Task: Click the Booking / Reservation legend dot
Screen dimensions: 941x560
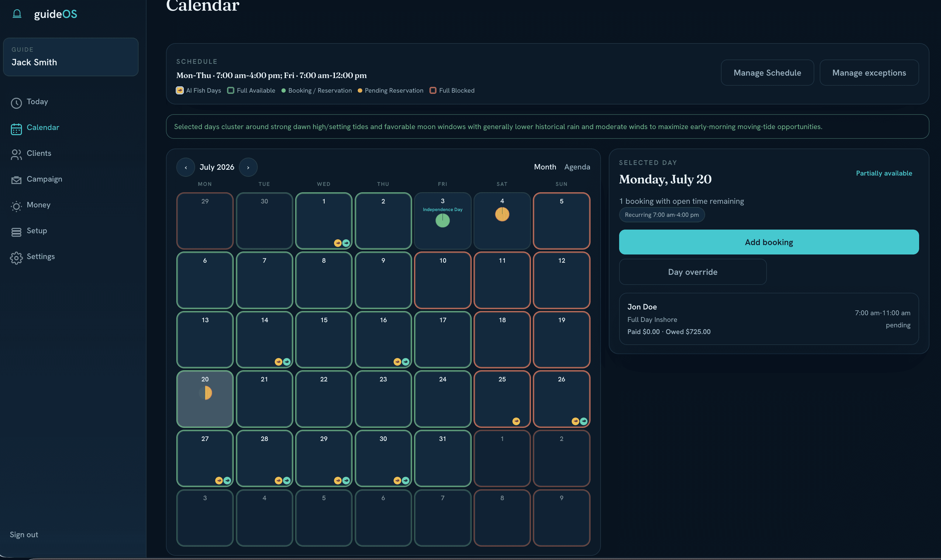Action: (x=284, y=90)
